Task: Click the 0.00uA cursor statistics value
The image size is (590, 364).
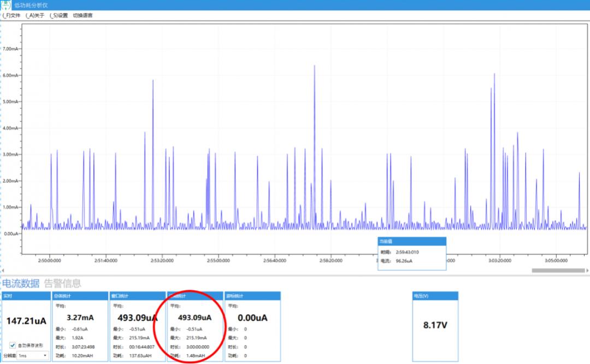Action: [x=252, y=317]
